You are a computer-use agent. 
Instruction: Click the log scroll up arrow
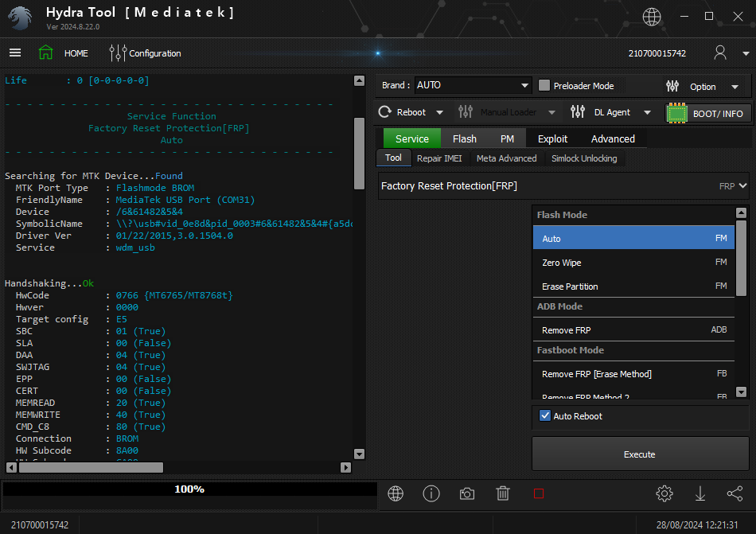pos(359,80)
